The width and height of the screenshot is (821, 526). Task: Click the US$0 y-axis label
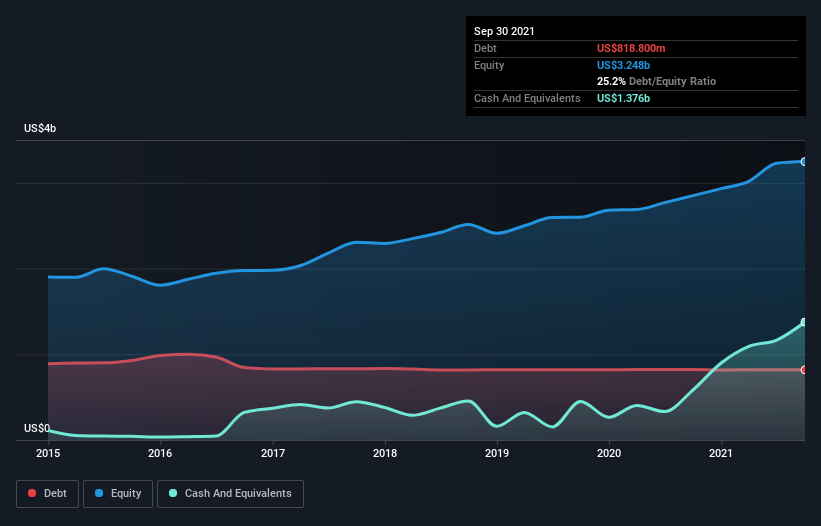[37, 428]
